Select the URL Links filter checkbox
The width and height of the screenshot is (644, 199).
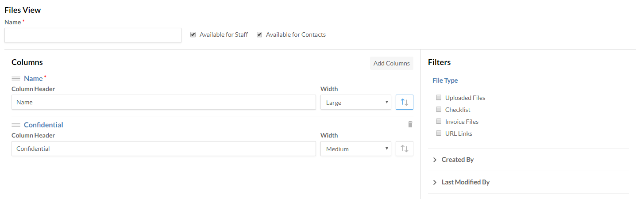(x=439, y=134)
